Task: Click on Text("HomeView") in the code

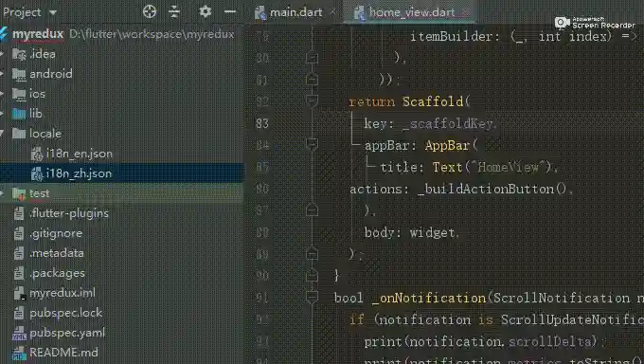Action: (x=492, y=167)
